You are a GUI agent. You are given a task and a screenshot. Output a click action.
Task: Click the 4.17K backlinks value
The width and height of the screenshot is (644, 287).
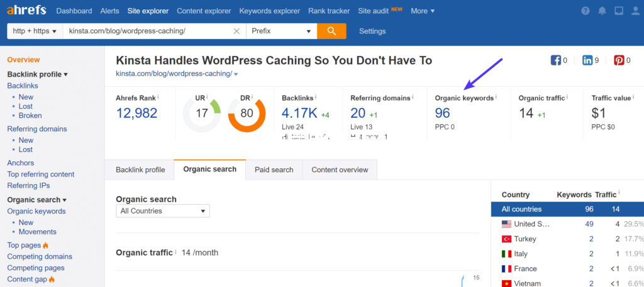[x=299, y=113]
